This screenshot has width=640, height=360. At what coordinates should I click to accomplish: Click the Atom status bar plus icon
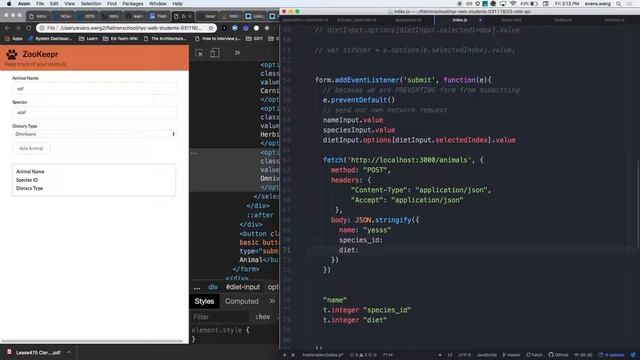click(284, 355)
